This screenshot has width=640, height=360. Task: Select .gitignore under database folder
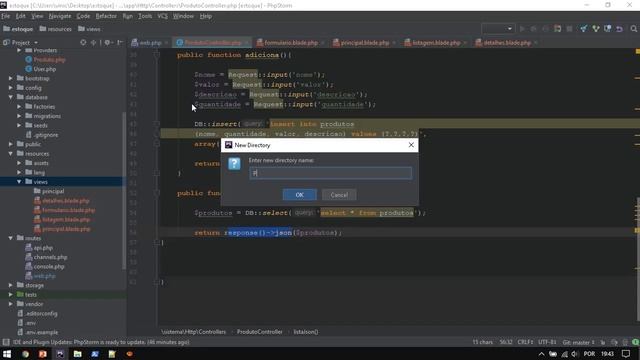pos(42,135)
